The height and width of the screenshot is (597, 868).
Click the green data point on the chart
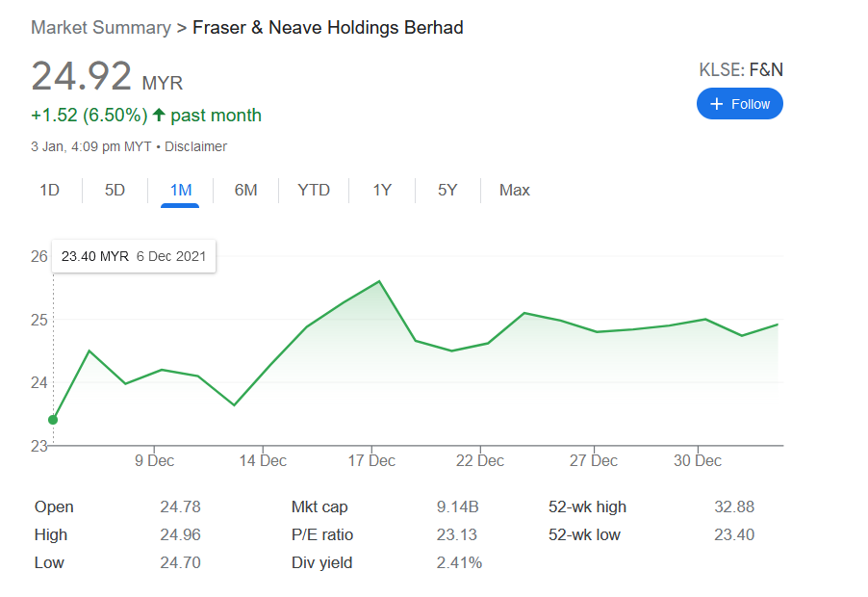click(x=53, y=420)
